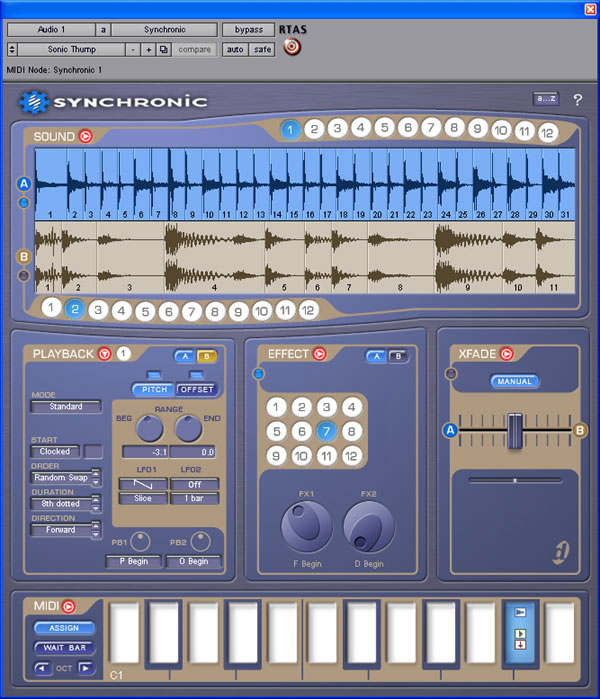Click the compare button

(x=194, y=49)
